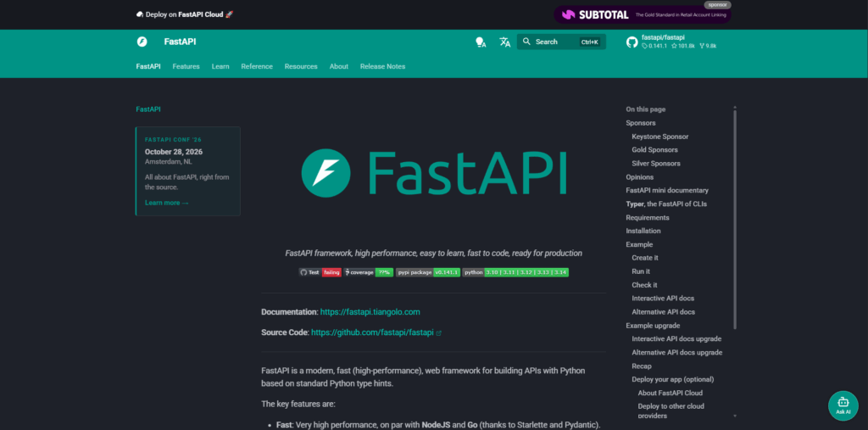
Task: Open the fastapi/fastapi GitHub repository link
Action: pyautogui.click(x=671, y=42)
